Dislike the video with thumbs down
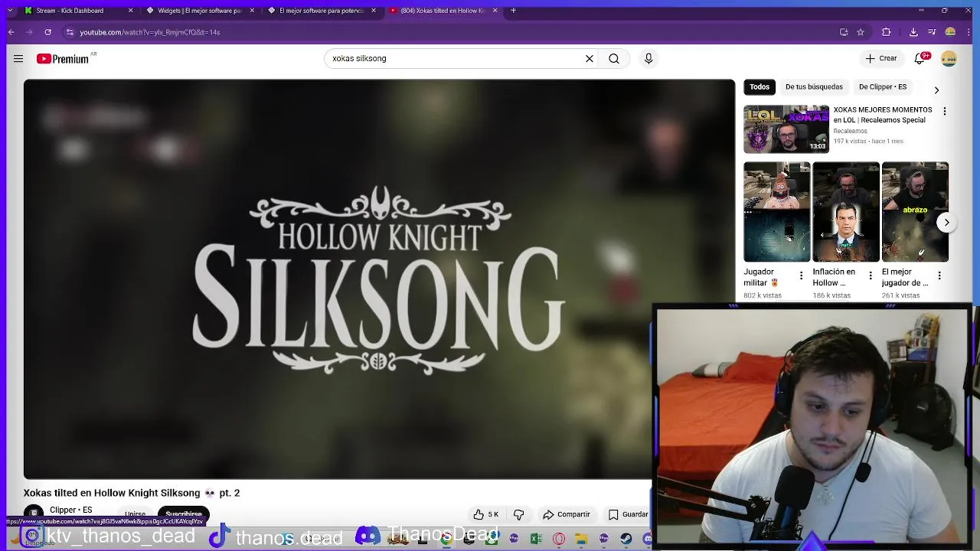The height and width of the screenshot is (551, 980). (518, 514)
